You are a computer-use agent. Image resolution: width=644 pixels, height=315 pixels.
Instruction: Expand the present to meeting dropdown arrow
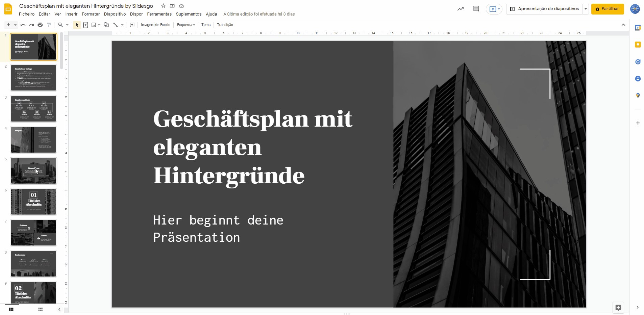499,9
